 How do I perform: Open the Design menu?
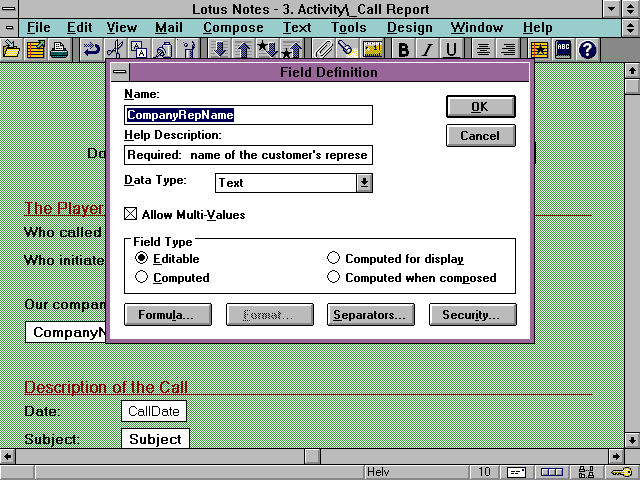click(x=410, y=27)
